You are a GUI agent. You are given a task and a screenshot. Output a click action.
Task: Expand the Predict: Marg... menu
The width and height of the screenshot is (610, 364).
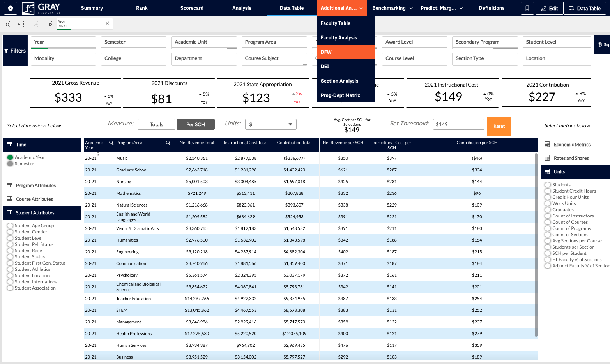[x=442, y=8]
